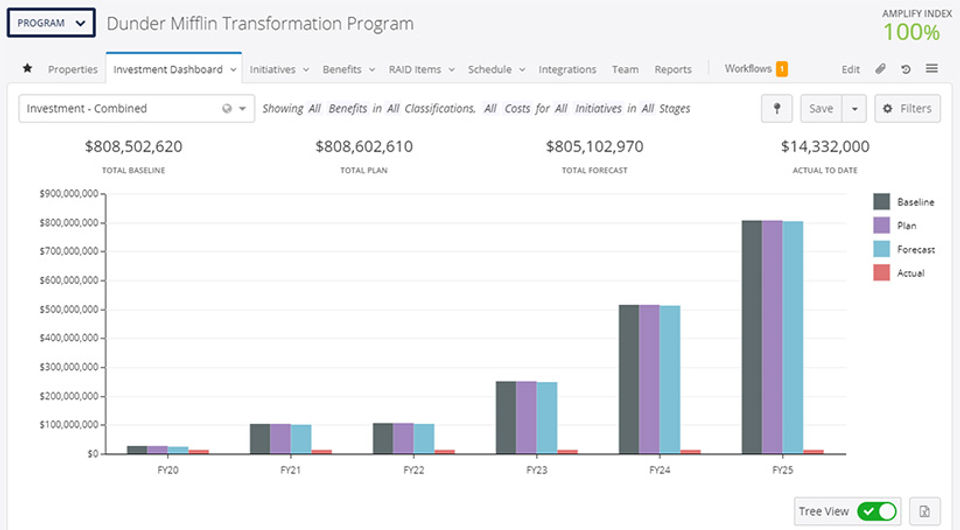Open the PROGRAM dropdown
Viewport: 960px width, 530px height.
(51, 23)
